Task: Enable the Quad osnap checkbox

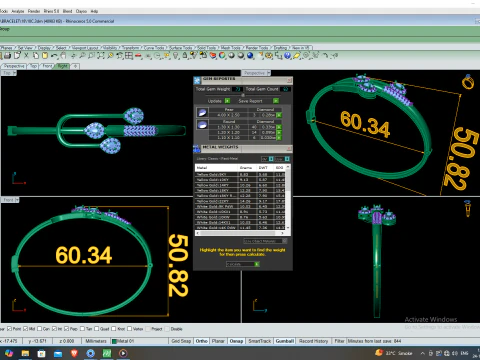Action: [x=96, y=329]
